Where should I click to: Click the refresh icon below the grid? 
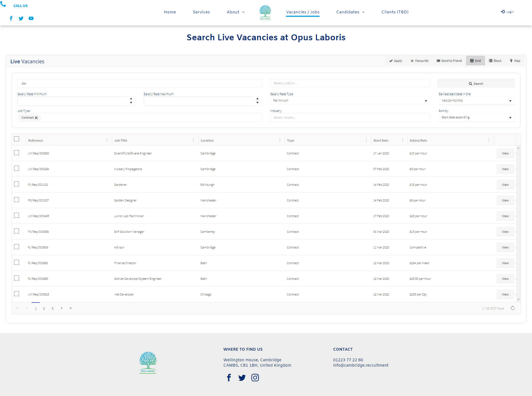tap(512, 308)
